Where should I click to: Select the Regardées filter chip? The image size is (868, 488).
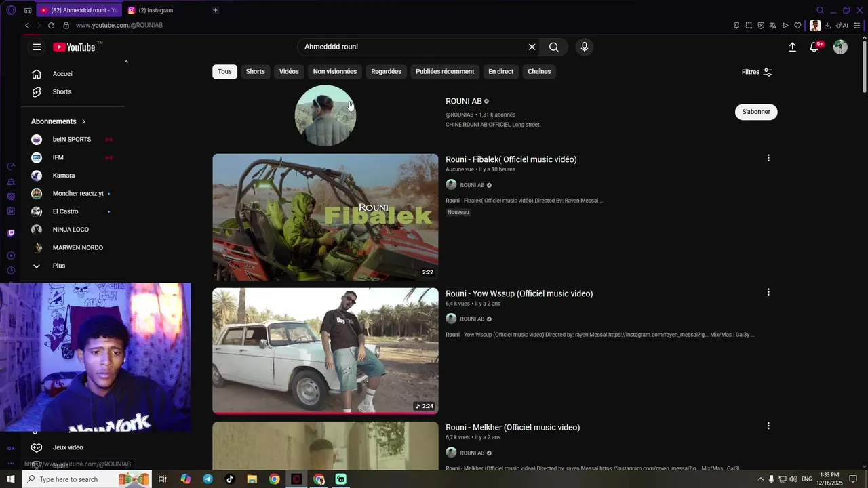[387, 71]
